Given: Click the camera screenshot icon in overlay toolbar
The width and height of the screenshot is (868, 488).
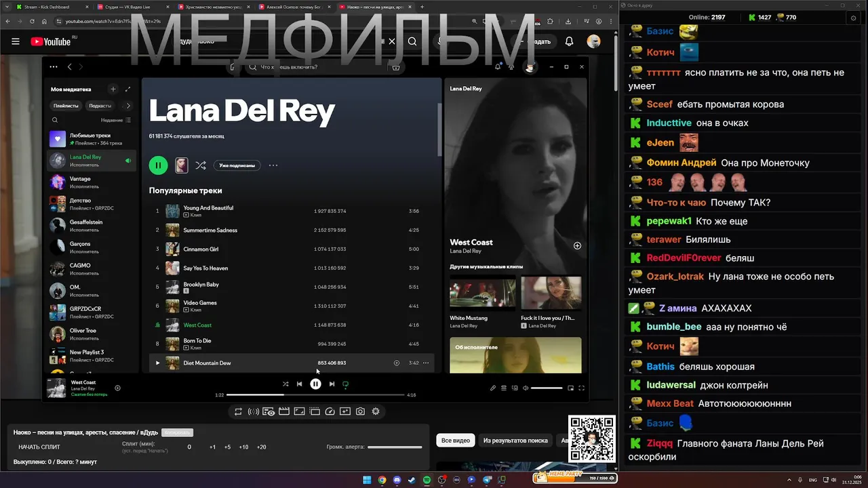Looking at the screenshot, I should pos(360,411).
